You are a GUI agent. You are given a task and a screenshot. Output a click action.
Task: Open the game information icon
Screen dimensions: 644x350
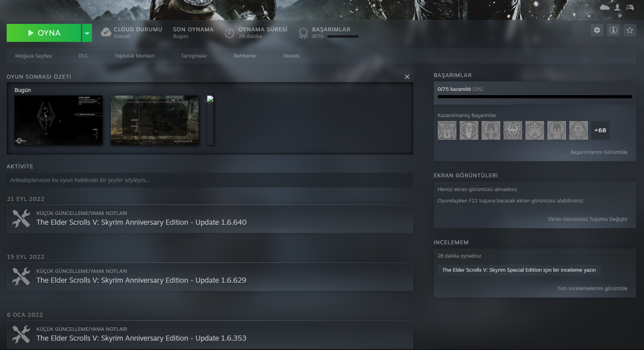[x=613, y=30]
